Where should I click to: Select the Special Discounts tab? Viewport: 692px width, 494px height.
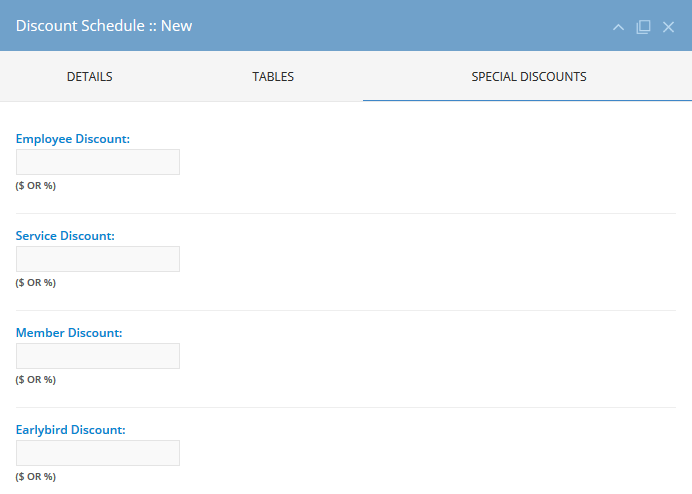(528, 76)
